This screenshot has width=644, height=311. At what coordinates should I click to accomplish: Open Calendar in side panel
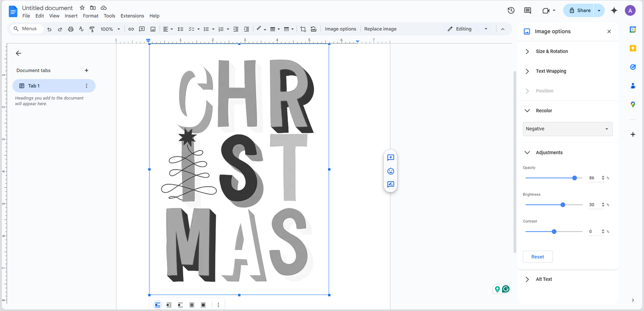coord(633,30)
